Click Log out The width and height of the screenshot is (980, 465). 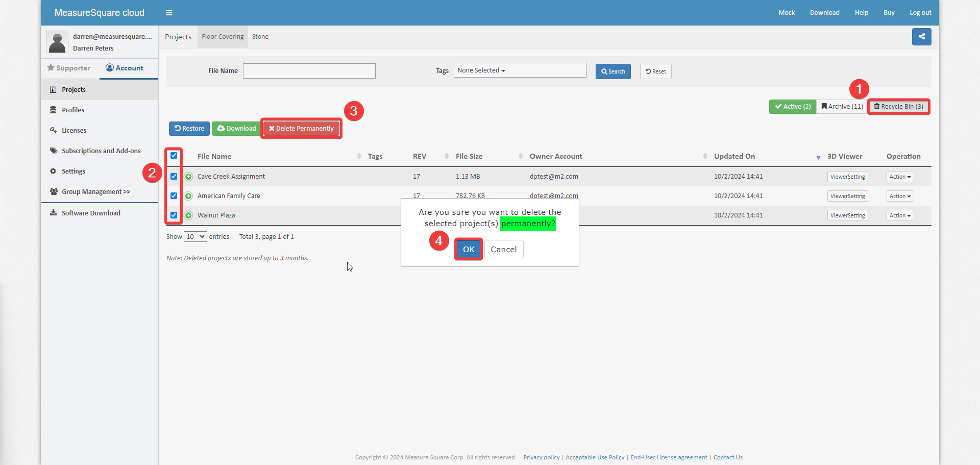920,13
